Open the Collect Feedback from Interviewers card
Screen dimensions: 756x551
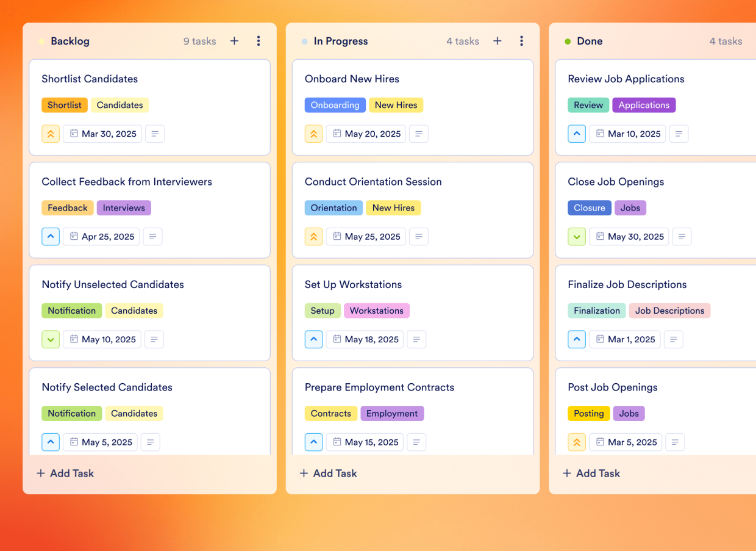point(149,210)
